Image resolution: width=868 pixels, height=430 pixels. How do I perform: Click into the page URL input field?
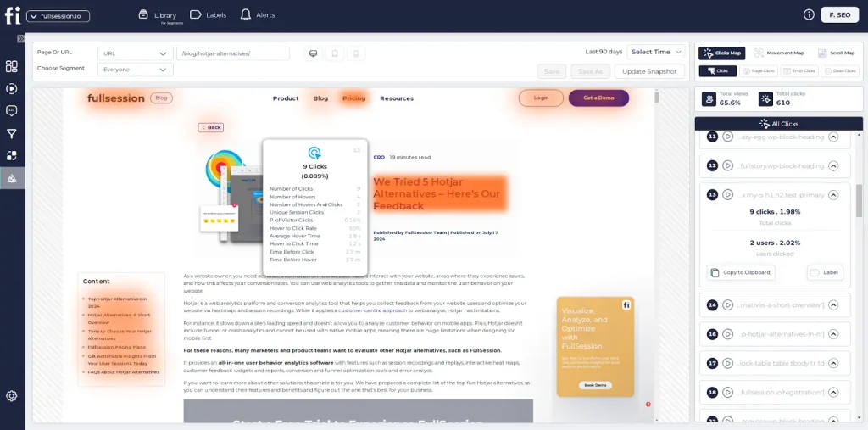(233, 53)
